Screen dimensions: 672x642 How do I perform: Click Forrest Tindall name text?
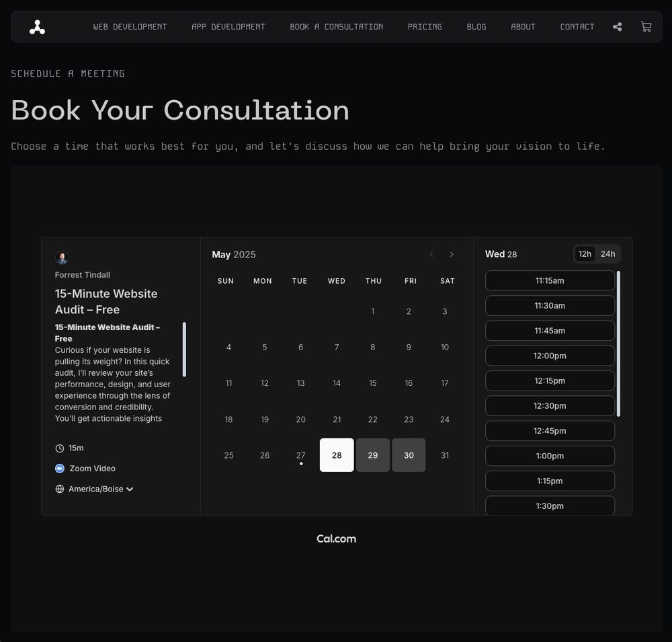pyautogui.click(x=82, y=275)
